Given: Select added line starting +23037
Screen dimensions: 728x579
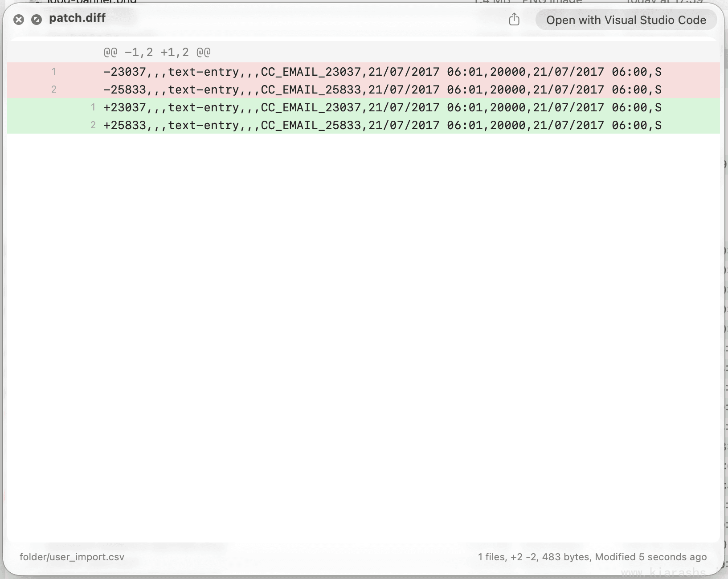Looking at the screenshot, I should pos(364,107).
